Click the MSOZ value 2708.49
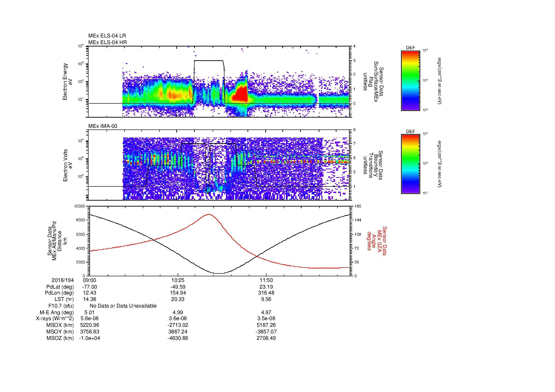 [266, 338]
